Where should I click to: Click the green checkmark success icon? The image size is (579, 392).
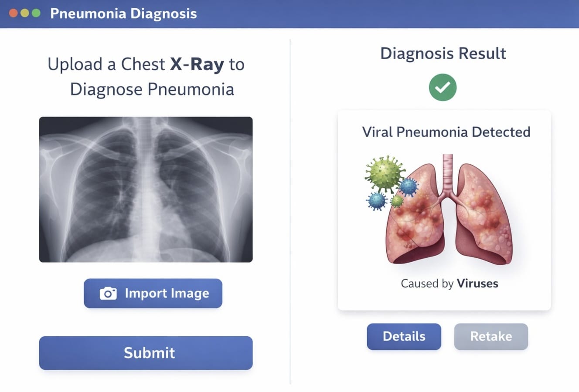(x=443, y=87)
